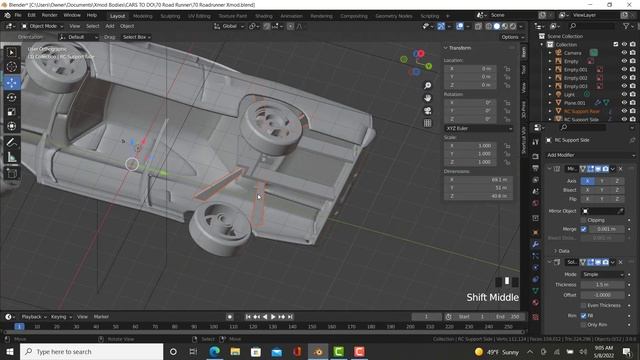Screen dimensions: 640x360
Task: Enable snapping magnet icon in header
Action: tap(267, 26)
